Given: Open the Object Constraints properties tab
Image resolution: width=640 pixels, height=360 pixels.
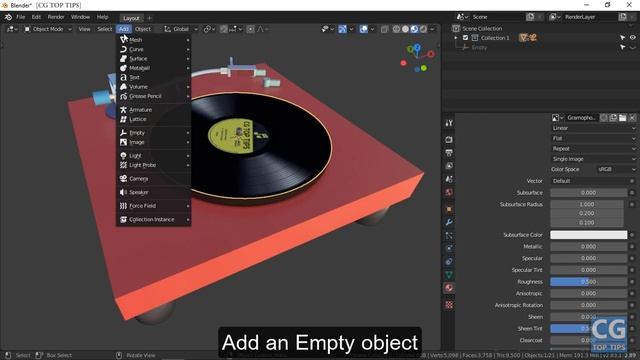Looking at the screenshot, I should (x=449, y=261).
